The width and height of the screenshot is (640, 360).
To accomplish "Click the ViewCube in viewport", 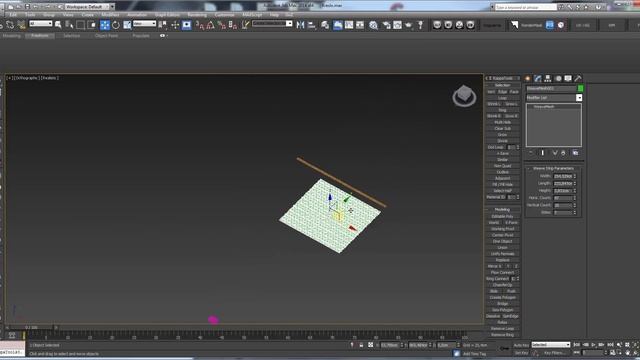I will (464, 96).
